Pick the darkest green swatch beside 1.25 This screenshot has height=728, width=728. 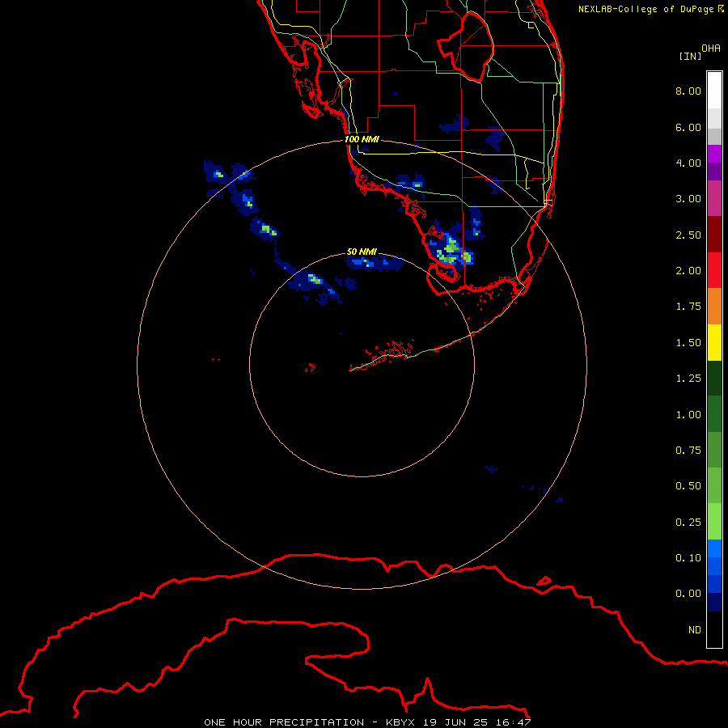[x=714, y=378]
